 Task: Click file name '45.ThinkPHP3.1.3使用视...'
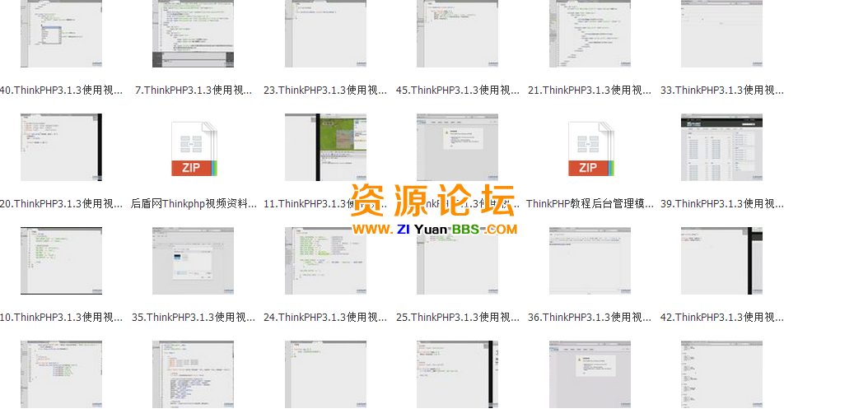458,91
